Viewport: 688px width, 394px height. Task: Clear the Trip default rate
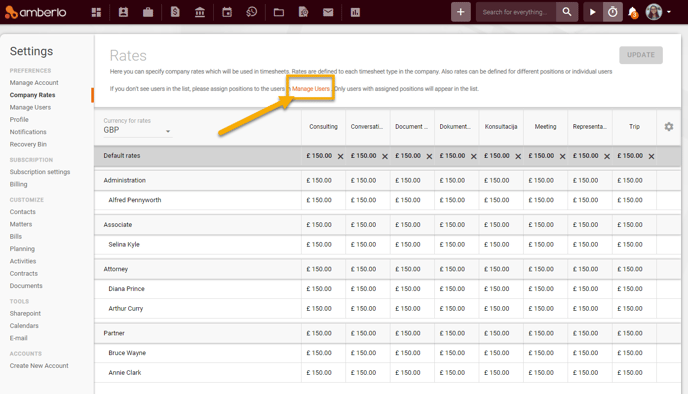coord(652,157)
